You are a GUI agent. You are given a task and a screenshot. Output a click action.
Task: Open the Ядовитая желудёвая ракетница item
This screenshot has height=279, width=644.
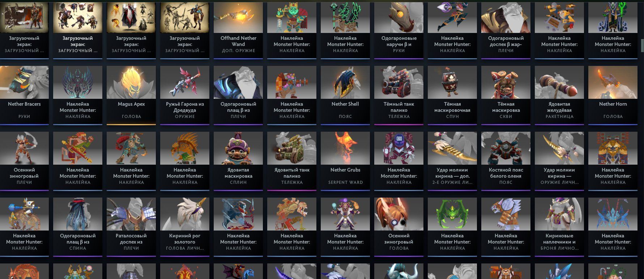click(x=559, y=95)
